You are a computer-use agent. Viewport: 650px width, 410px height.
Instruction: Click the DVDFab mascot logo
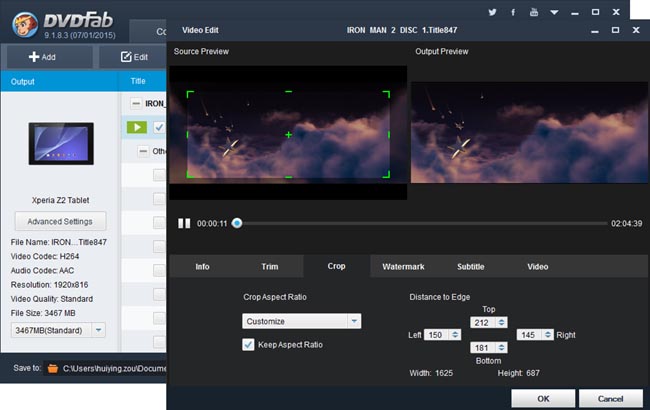tap(25, 25)
